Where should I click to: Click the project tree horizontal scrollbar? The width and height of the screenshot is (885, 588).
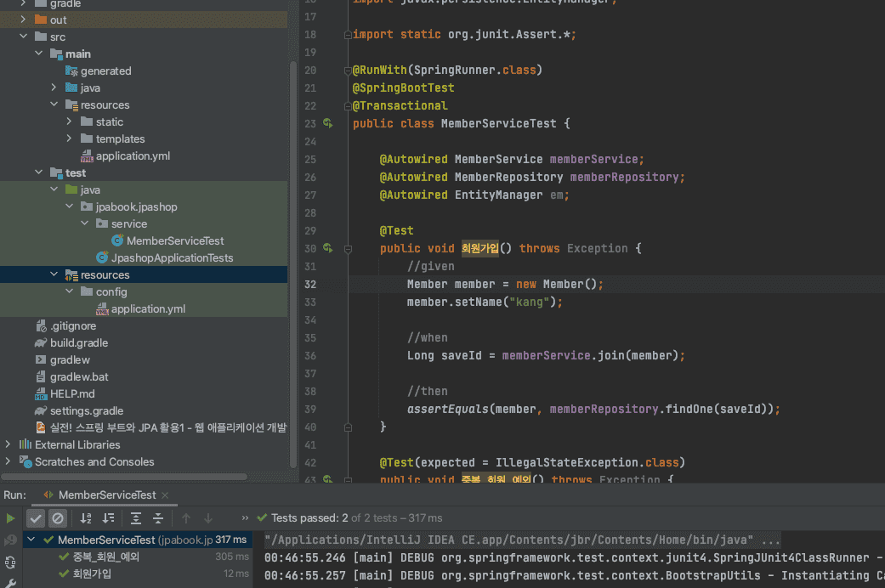(123, 477)
